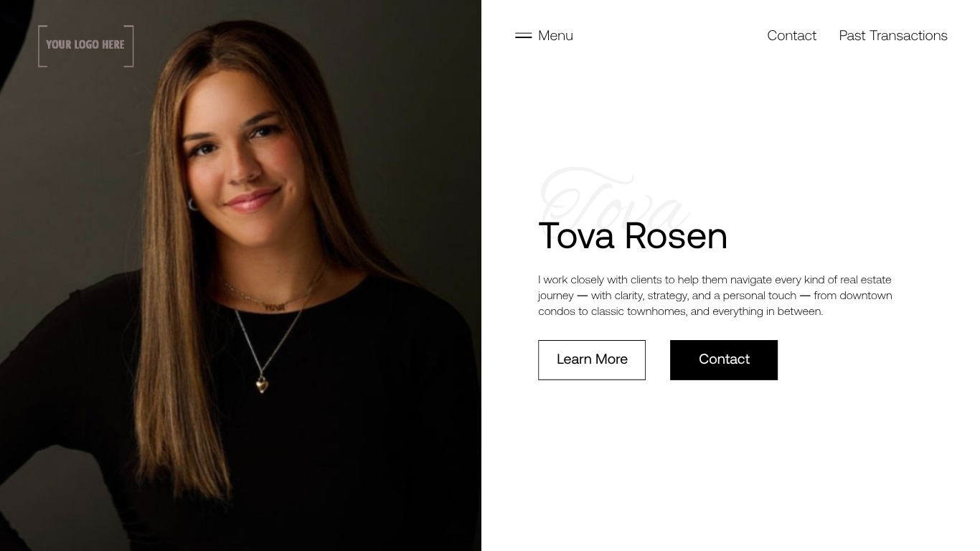Image resolution: width=980 pixels, height=551 pixels.
Task: Click the gold heart pendant in the photo
Action: (x=262, y=386)
